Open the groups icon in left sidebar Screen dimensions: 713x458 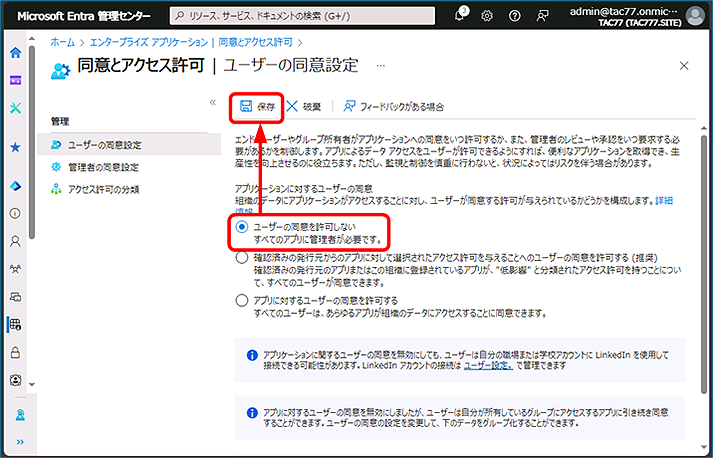(15, 269)
